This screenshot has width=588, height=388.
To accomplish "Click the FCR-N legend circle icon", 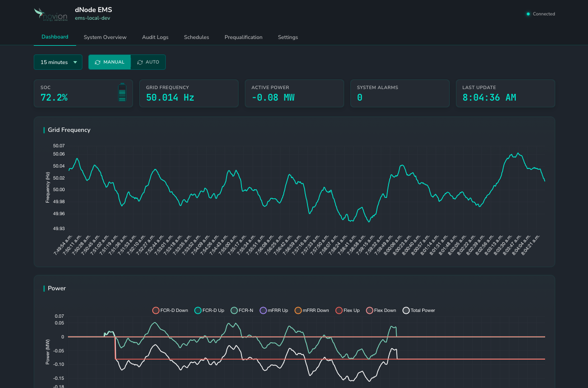I will point(234,310).
